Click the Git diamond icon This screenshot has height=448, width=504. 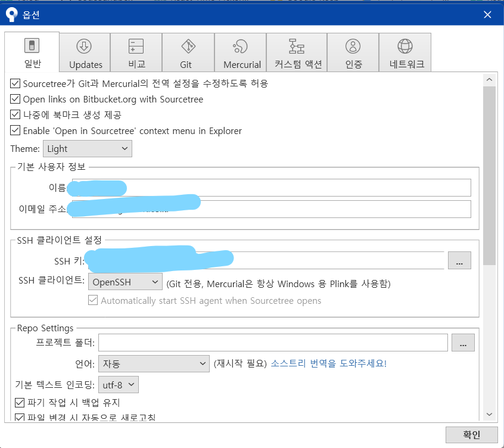coord(188,46)
